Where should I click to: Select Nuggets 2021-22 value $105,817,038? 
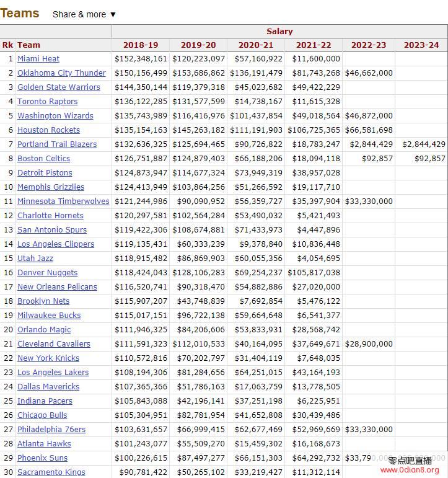click(x=314, y=273)
